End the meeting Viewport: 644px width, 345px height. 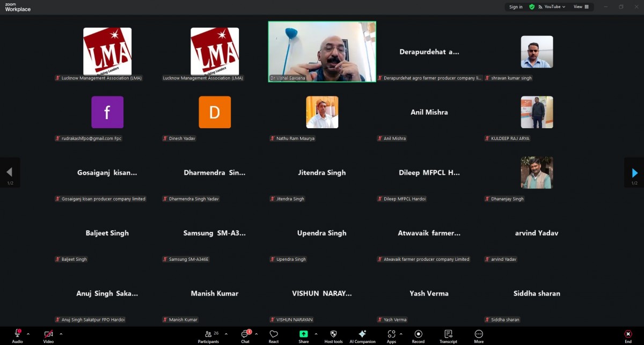click(x=628, y=335)
